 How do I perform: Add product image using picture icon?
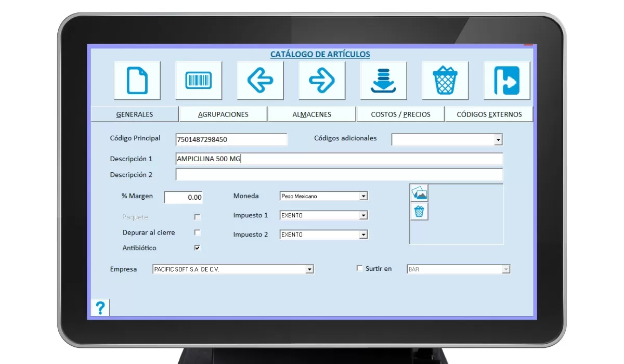(x=419, y=193)
